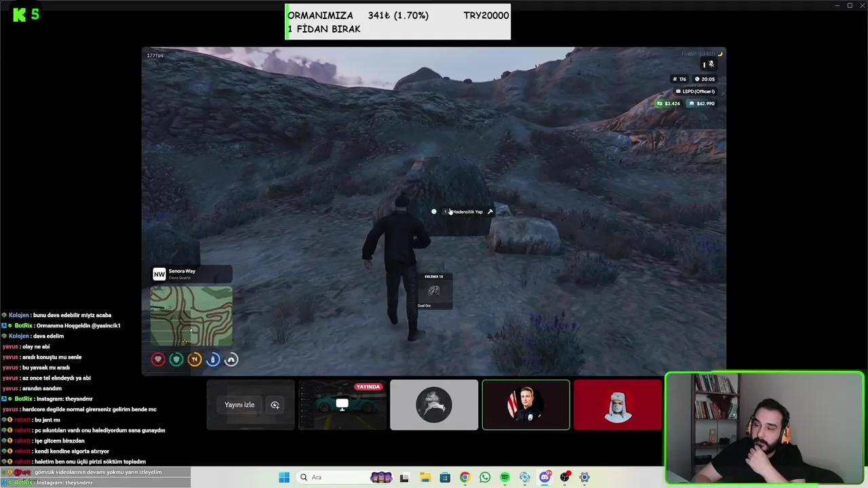Click BotRix message 'Ormanıma Hoşgeldin @yasincik1'
This screenshot has height=488, width=868.
pos(78,326)
